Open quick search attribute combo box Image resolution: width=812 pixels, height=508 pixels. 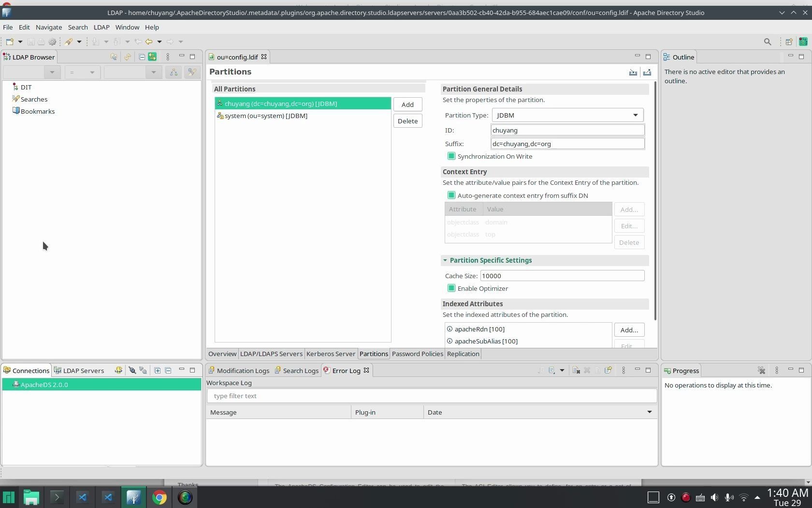tap(31, 73)
